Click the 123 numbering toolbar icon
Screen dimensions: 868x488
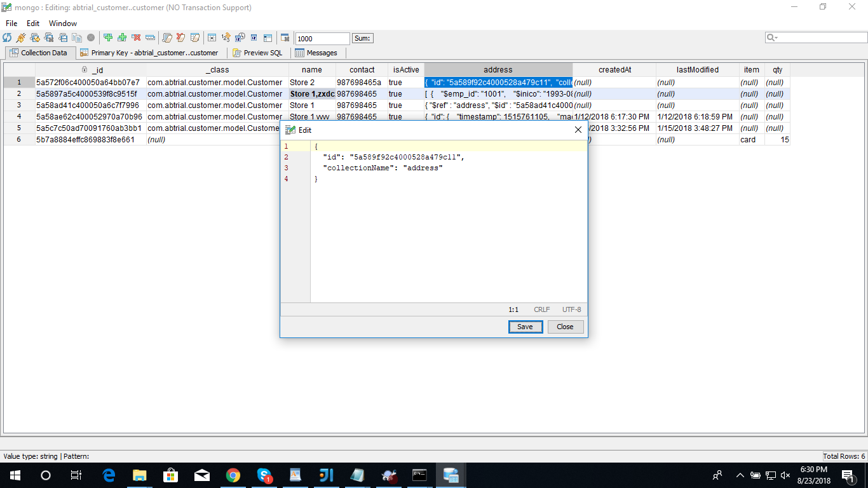pos(226,38)
